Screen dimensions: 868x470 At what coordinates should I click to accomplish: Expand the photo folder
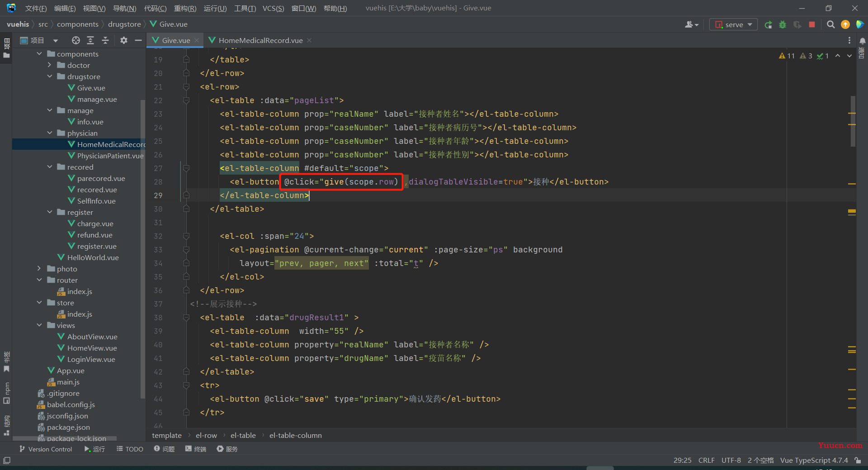(39, 269)
